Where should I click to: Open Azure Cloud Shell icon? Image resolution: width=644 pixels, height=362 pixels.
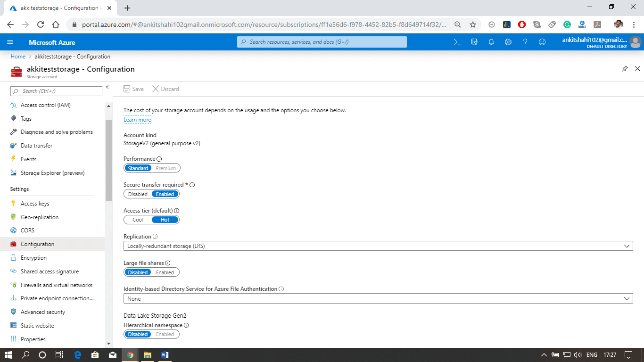coord(457,42)
